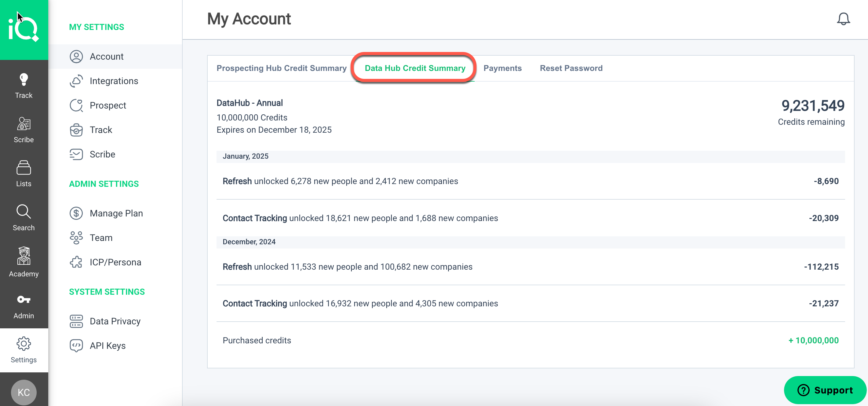868x406 pixels.
Task: Click the Settings gear icon
Action: tap(24, 350)
